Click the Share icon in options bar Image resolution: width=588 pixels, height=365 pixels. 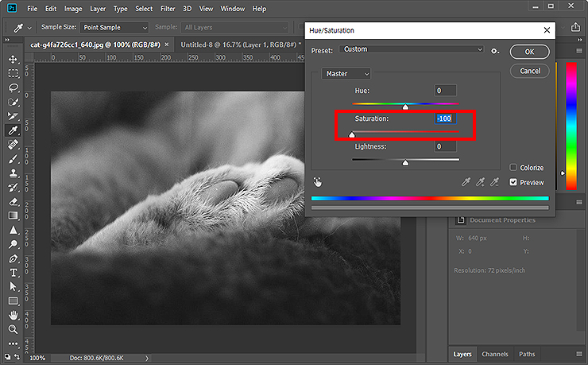point(575,27)
